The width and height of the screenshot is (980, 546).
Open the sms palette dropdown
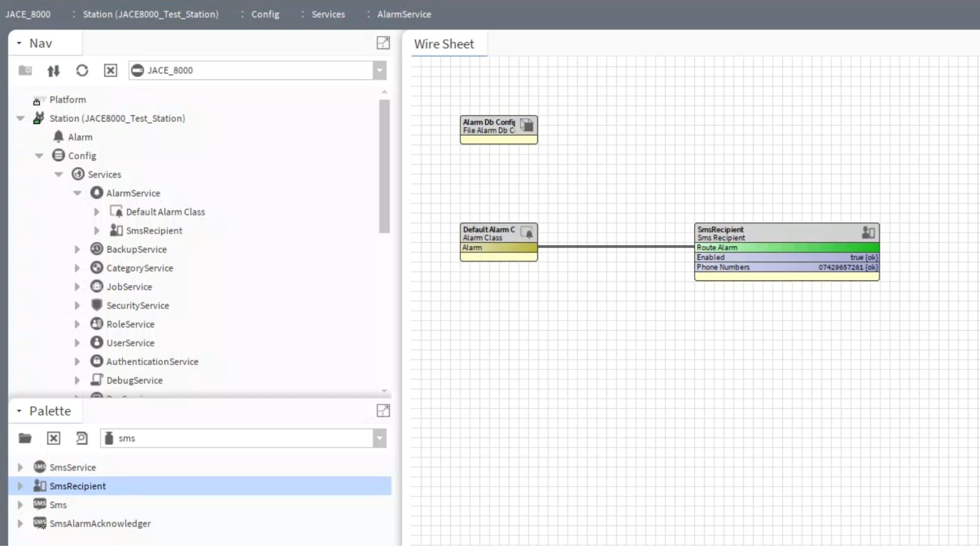tap(379, 438)
